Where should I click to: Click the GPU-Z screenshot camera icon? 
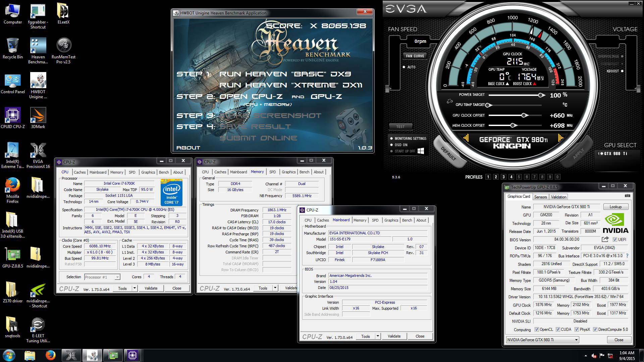pyautogui.click(x=627, y=196)
